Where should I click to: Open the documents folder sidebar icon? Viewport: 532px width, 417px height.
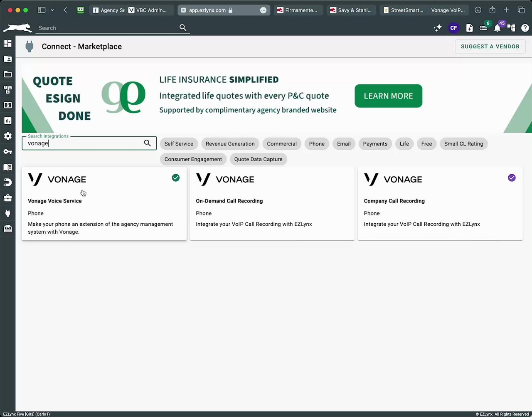pyautogui.click(x=7, y=74)
